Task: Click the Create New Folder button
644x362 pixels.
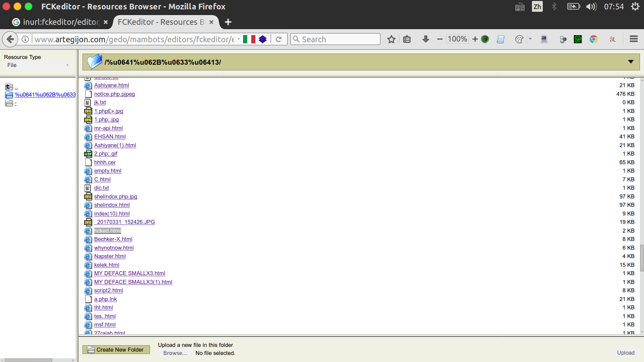Action: coord(116,350)
